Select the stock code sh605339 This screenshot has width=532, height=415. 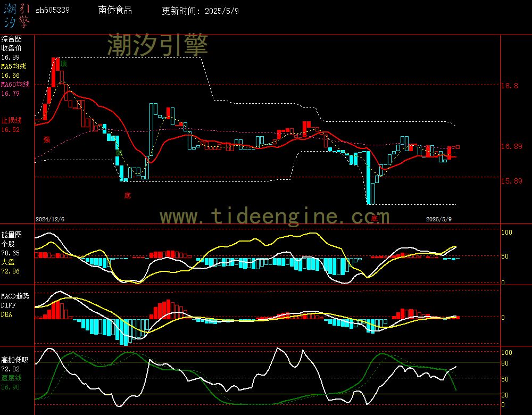tap(53, 10)
